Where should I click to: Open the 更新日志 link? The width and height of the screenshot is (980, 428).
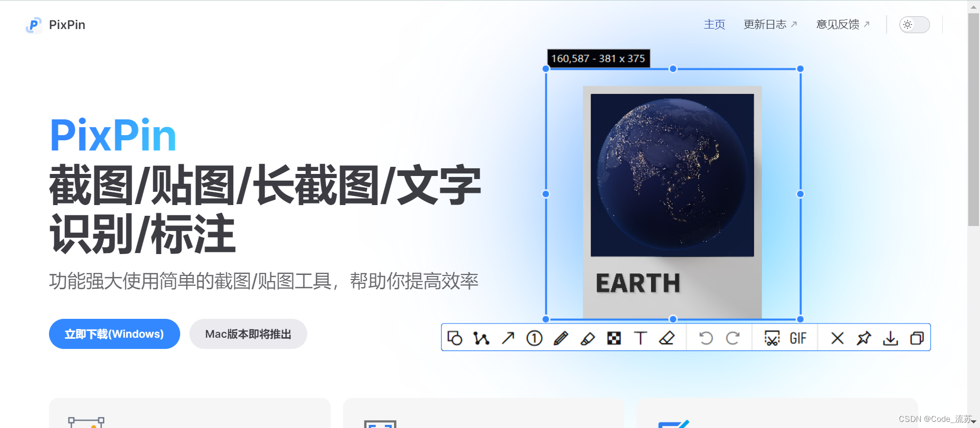[770, 24]
